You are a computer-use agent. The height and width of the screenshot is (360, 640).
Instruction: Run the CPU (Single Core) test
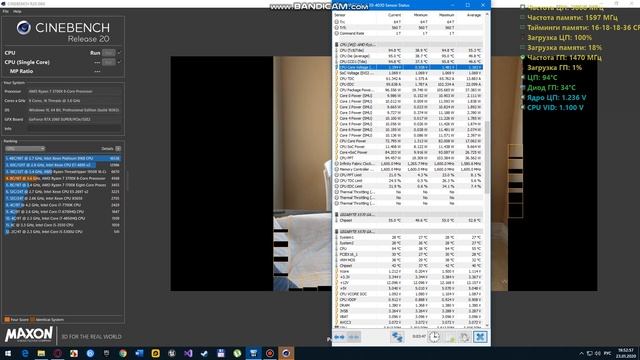click(108, 62)
